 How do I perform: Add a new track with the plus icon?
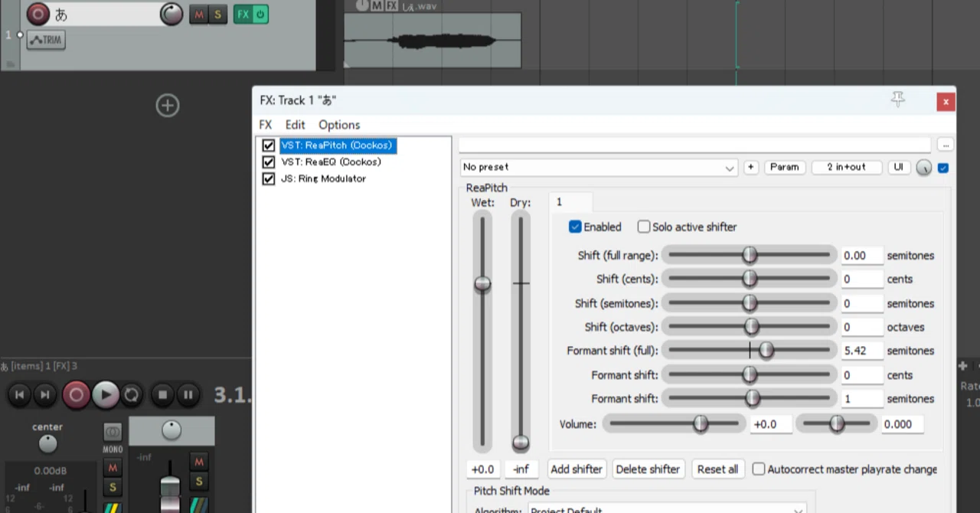coord(168,105)
